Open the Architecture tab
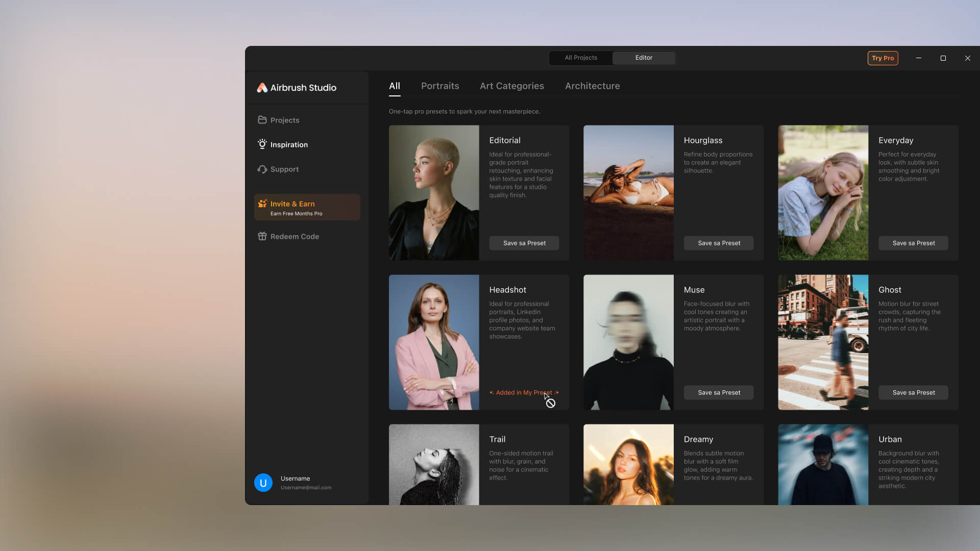This screenshot has height=551, width=980. coord(593,86)
